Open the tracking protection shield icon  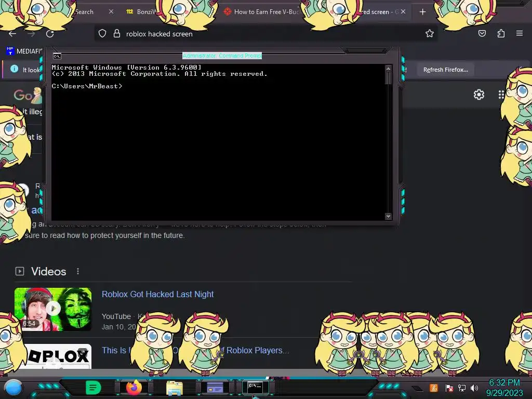pos(102,34)
